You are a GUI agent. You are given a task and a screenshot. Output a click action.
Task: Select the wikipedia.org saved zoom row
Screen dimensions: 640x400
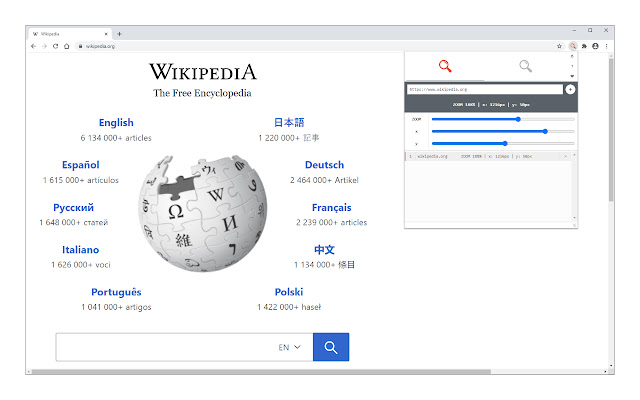click(x=488, y=156)
